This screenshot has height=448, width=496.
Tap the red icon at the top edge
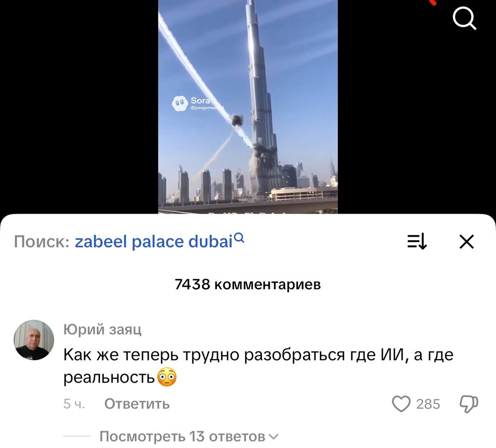coord(432,2)
